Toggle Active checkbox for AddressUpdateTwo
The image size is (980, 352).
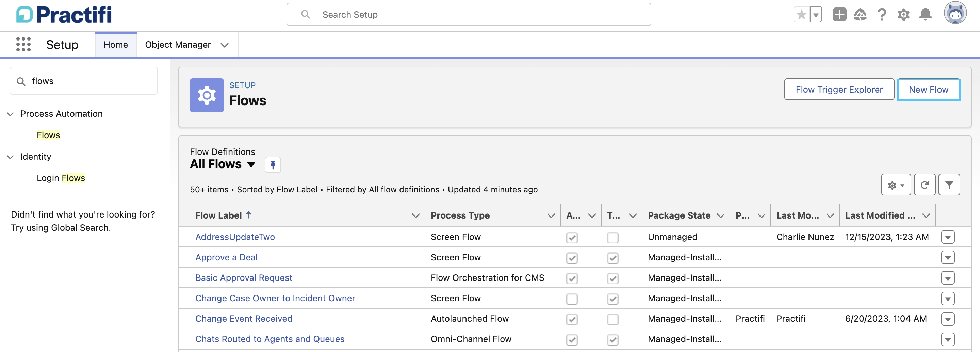(572, 238)
